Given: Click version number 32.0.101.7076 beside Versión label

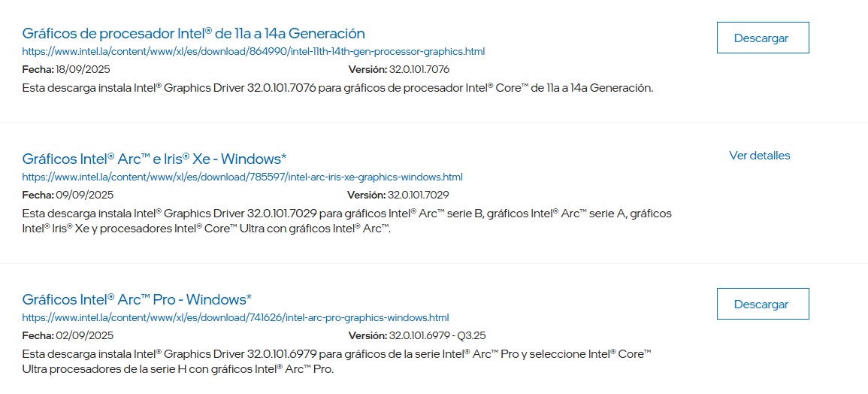Looking at the screenshot, I should [x=419, y=70].
